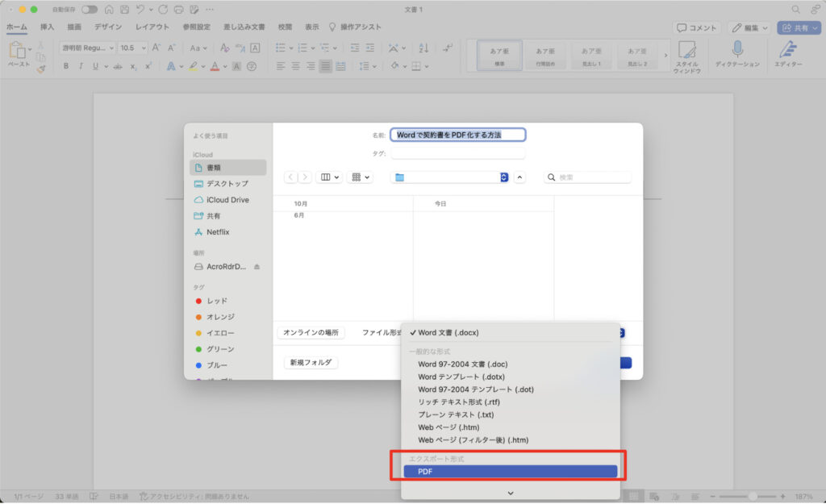Select iCloud Drive in the sidebar
Image resolution: width=826 pixels, height=504 pixels.
(x=227, y=200)
